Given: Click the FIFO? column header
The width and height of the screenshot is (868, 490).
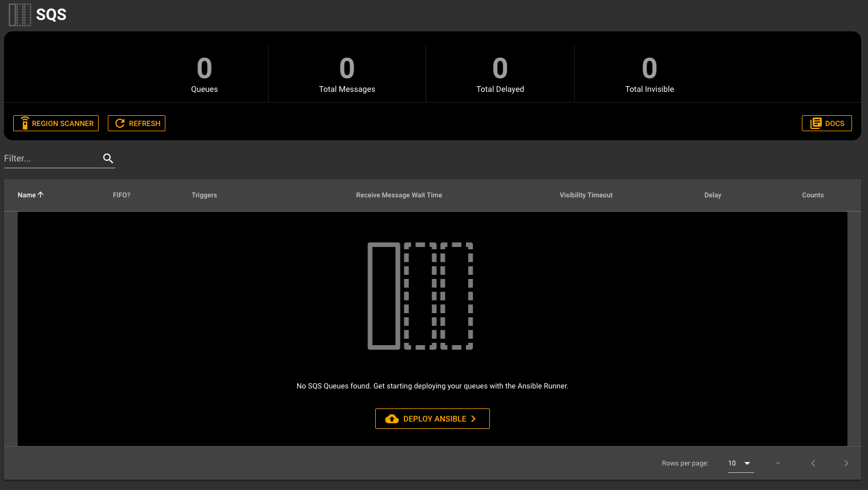Looking at the screenshot, I should coord(121,195).
